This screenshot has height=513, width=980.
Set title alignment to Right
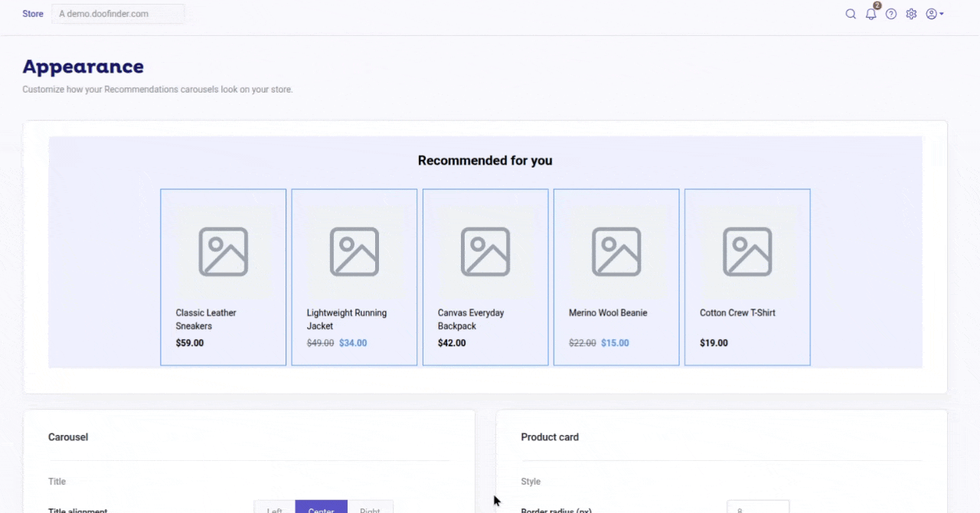371,507
